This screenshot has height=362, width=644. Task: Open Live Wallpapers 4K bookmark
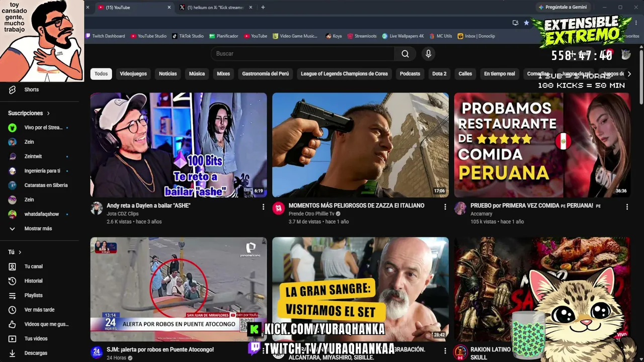pos(403,36)
